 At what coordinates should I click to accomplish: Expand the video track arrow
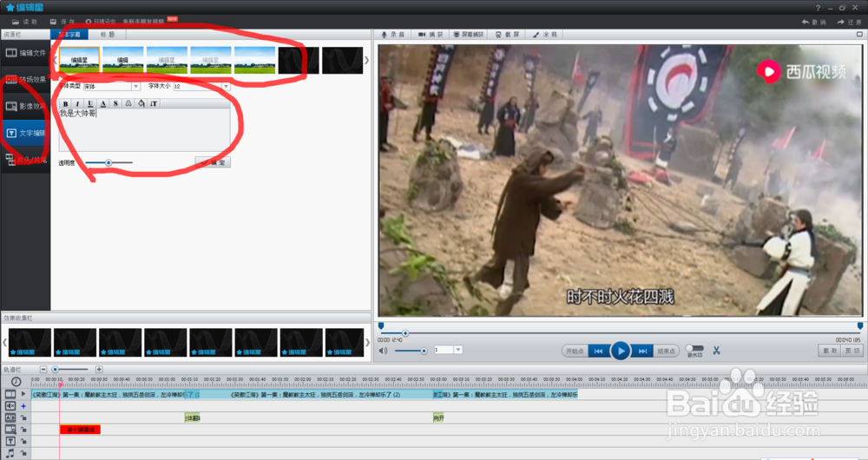[23, 394]
